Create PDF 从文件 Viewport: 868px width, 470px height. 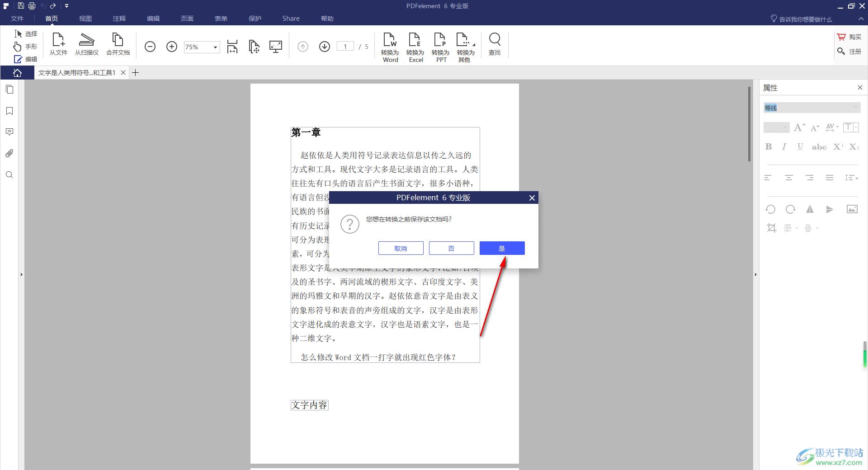pos(58,44)
